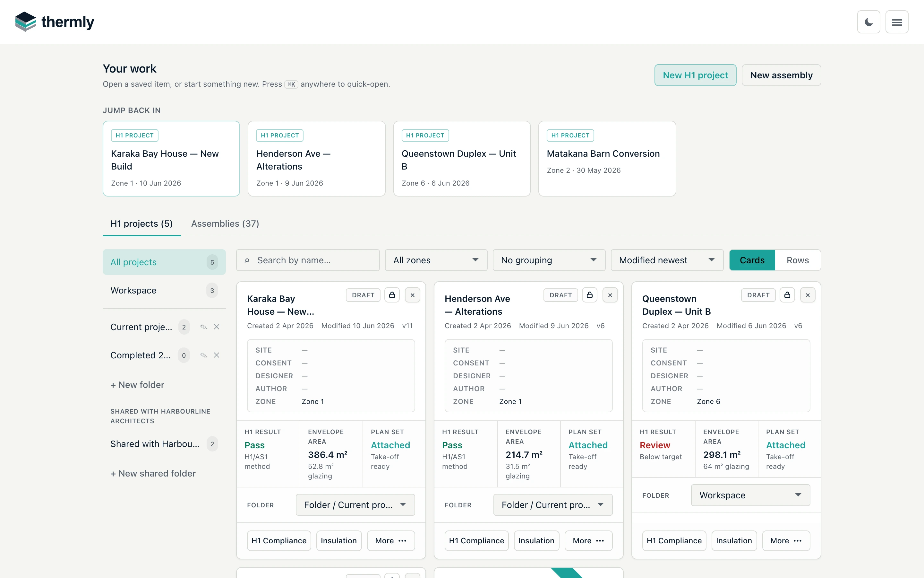
Task: Click DRAFT badge on Henderson Ave card
Action: 560,295
